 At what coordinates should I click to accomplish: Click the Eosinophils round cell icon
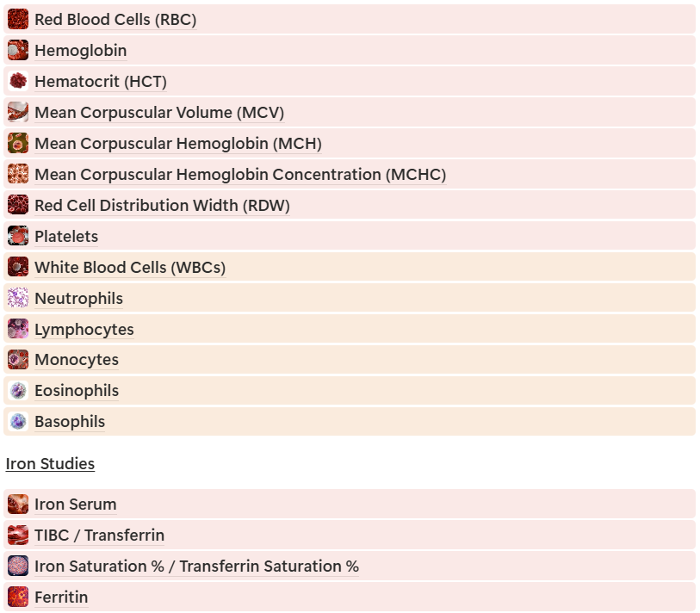(18, 391)
